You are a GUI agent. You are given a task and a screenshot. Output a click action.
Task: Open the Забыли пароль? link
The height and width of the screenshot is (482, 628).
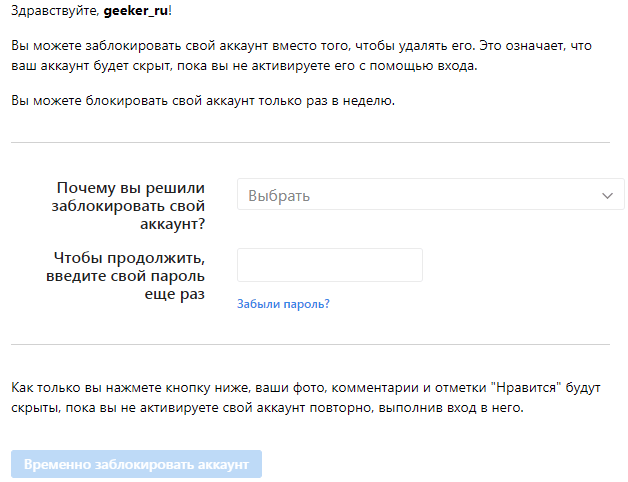click(283, 304)
